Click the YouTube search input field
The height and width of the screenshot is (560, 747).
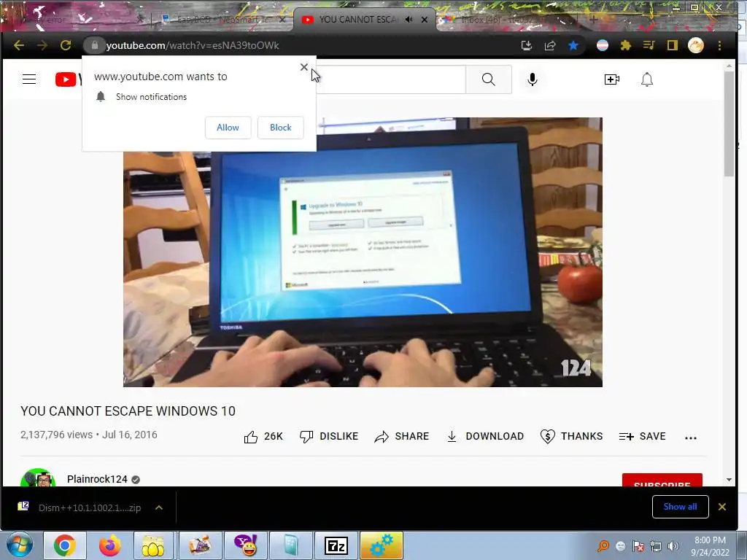point(391,79)
